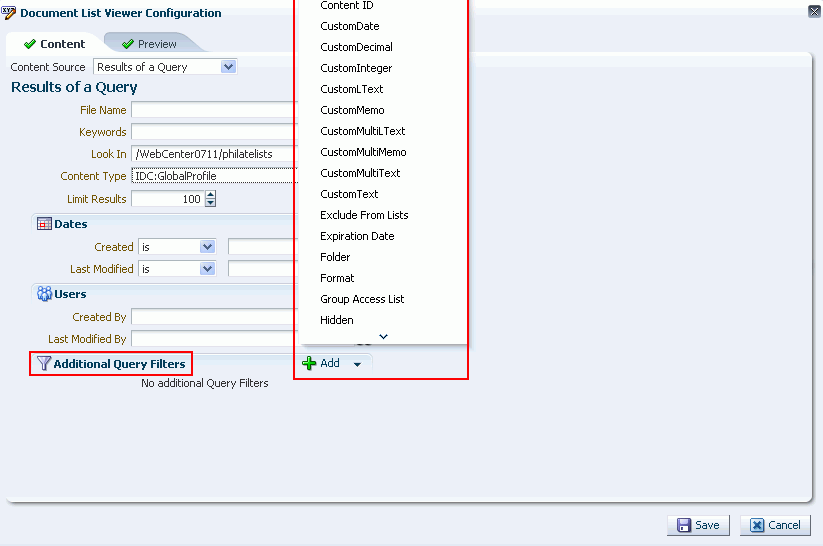Click the Last Modified date value field
Screen dimensions: 823x546
(x=263, y=269)
